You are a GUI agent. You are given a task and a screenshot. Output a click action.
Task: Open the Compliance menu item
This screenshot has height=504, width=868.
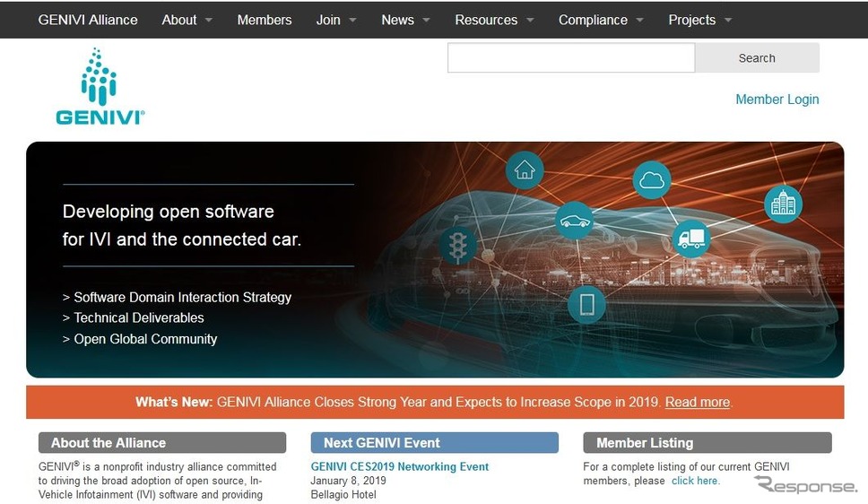click(x=593, y=20)
